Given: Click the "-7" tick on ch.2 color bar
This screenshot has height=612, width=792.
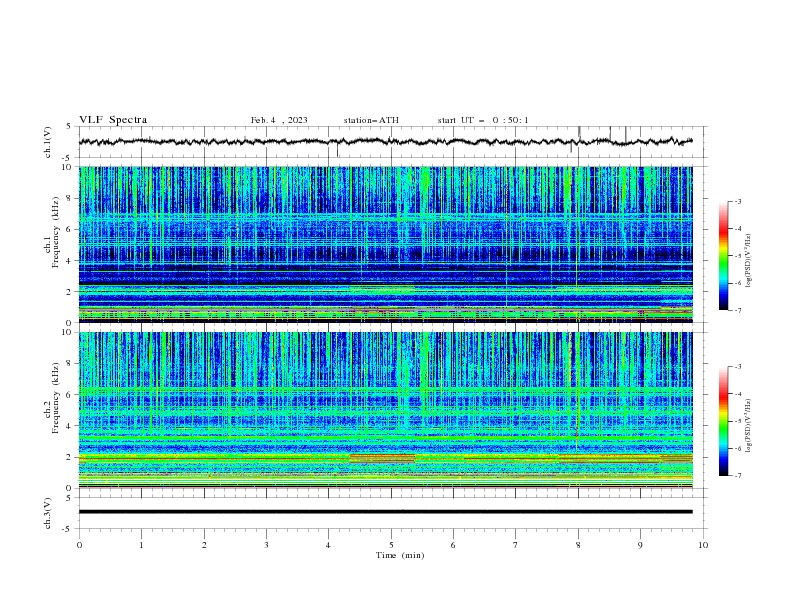Looking at the screenshot, I should pyautogui.click(x=738, y=476).
